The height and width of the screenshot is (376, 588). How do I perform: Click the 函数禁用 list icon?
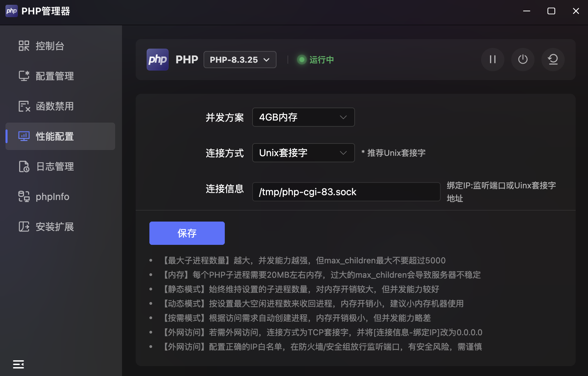24,106
